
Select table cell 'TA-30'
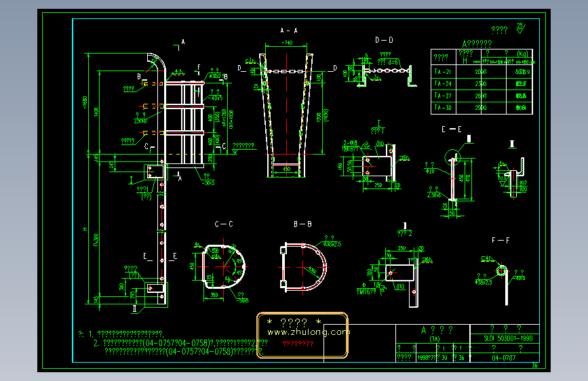pos(443,108)
